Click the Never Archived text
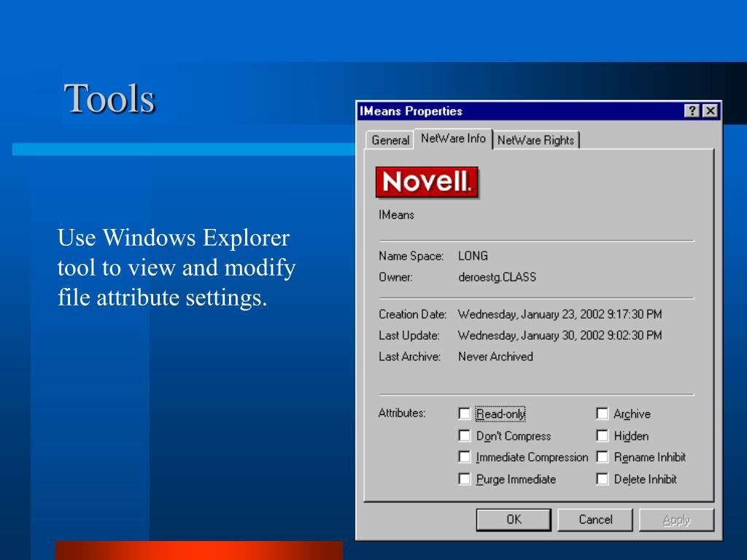747x560 pixels. coord(495,357)
